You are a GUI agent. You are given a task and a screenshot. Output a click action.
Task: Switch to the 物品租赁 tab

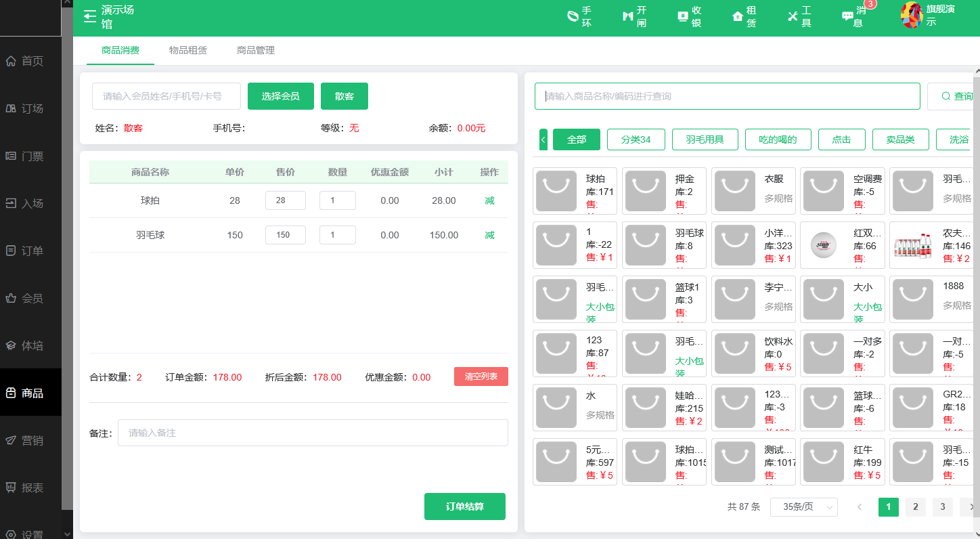point(187,50)
